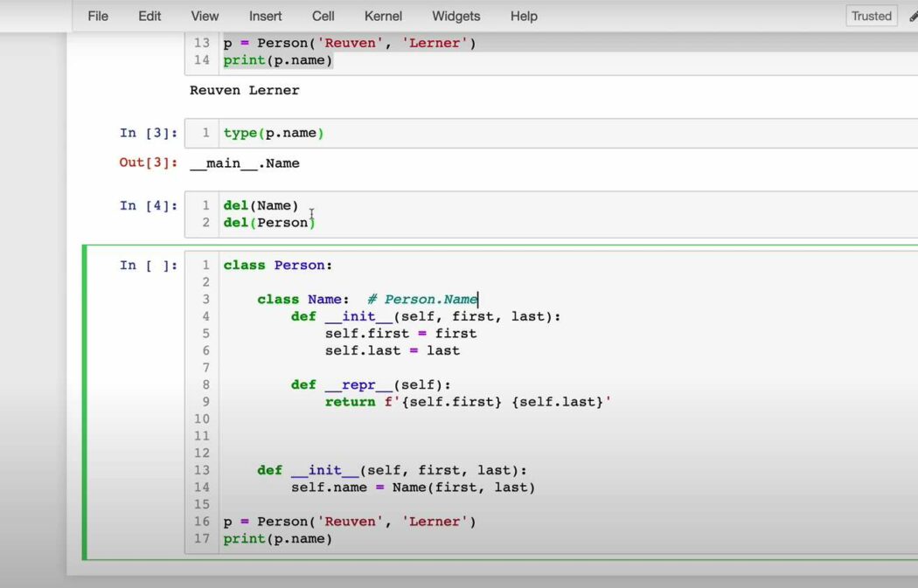Click the Trusted notebook indicator
The height and width of the screenshot is (588, 918).
pos(871,15)
